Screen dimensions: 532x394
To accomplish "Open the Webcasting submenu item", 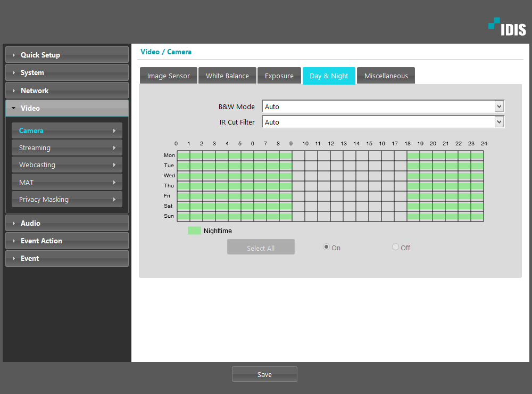I will click(66, 165).
